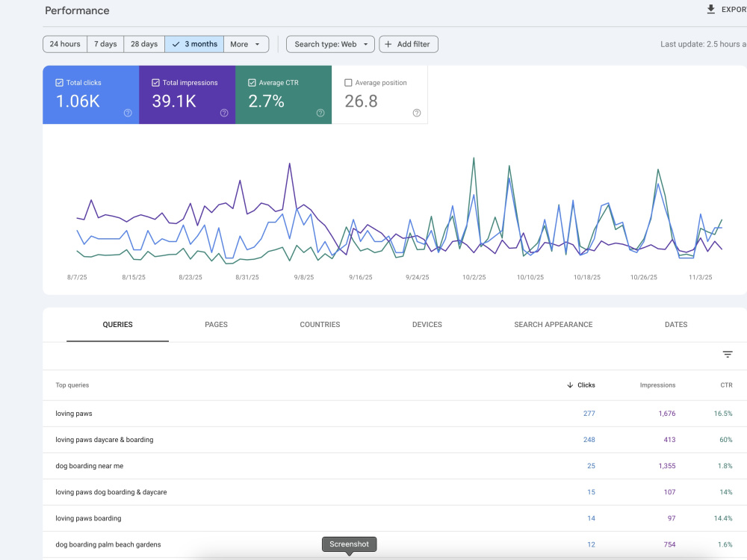This screenshot has height=560, width=747.
Task: Click the 248 clicks value
Action: [589, 440]
